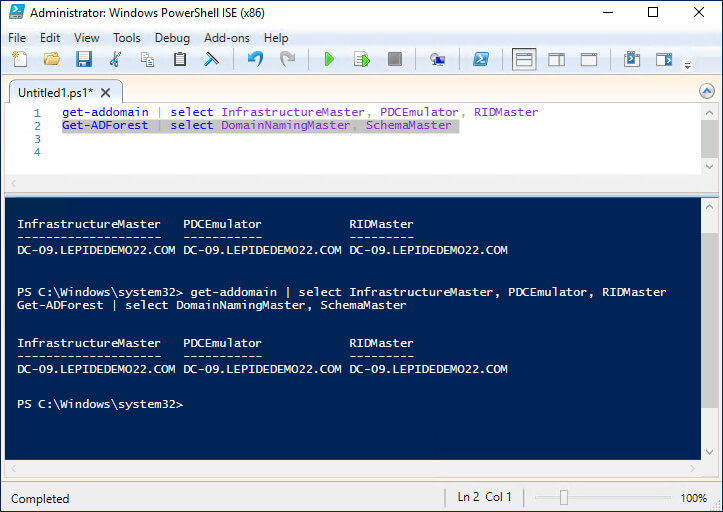Click the console horizontal scroll right arrow

click(692, 469)
